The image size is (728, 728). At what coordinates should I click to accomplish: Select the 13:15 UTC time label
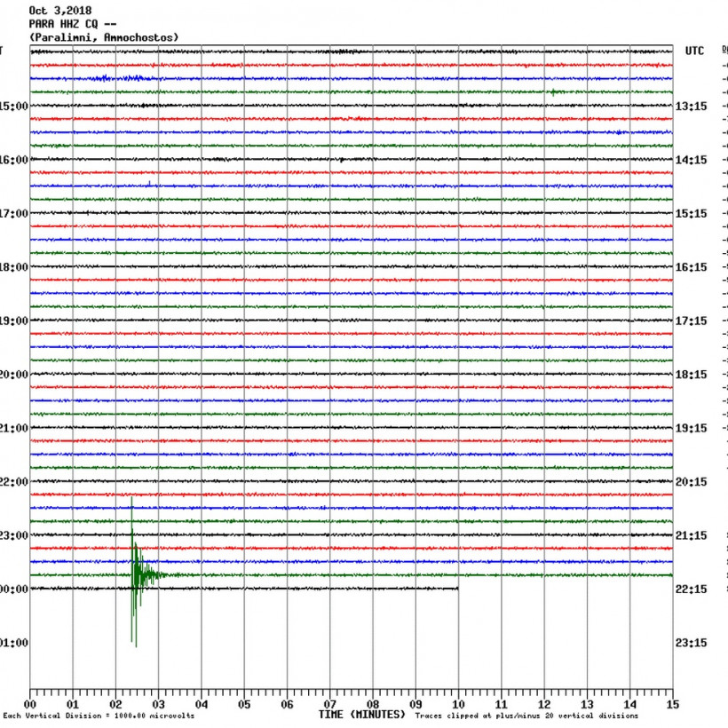tap(691, 107)
